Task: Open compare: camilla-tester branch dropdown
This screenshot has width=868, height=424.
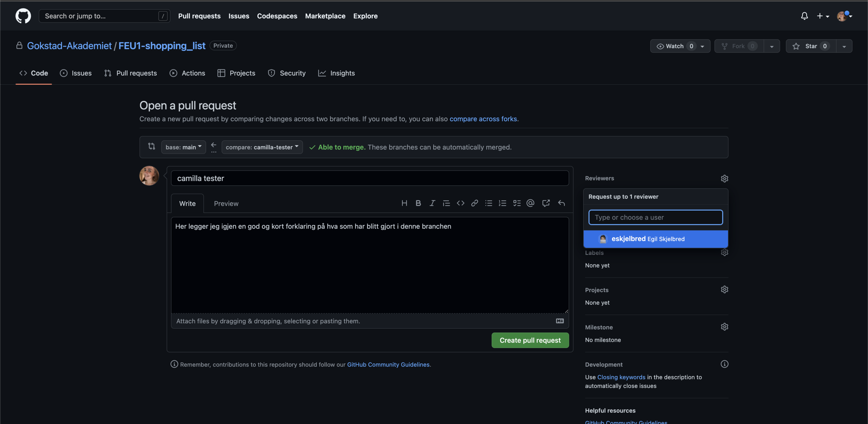Action: coord(262,147)
